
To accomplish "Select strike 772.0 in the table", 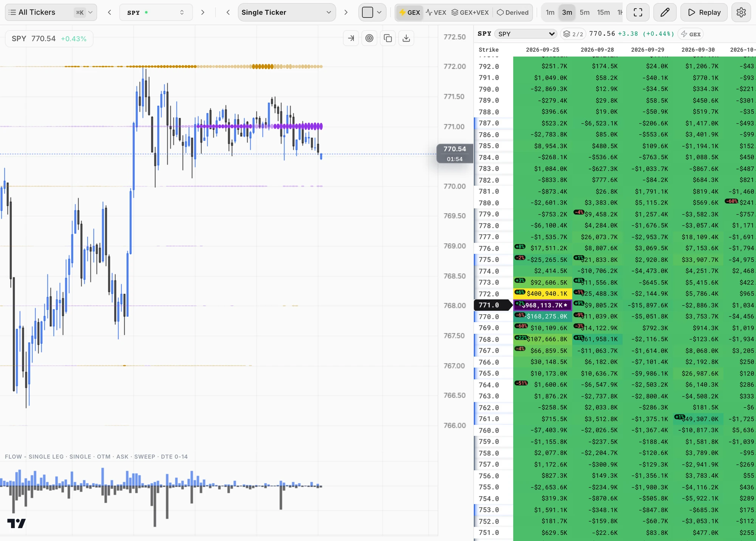I will tap(489, 294).
